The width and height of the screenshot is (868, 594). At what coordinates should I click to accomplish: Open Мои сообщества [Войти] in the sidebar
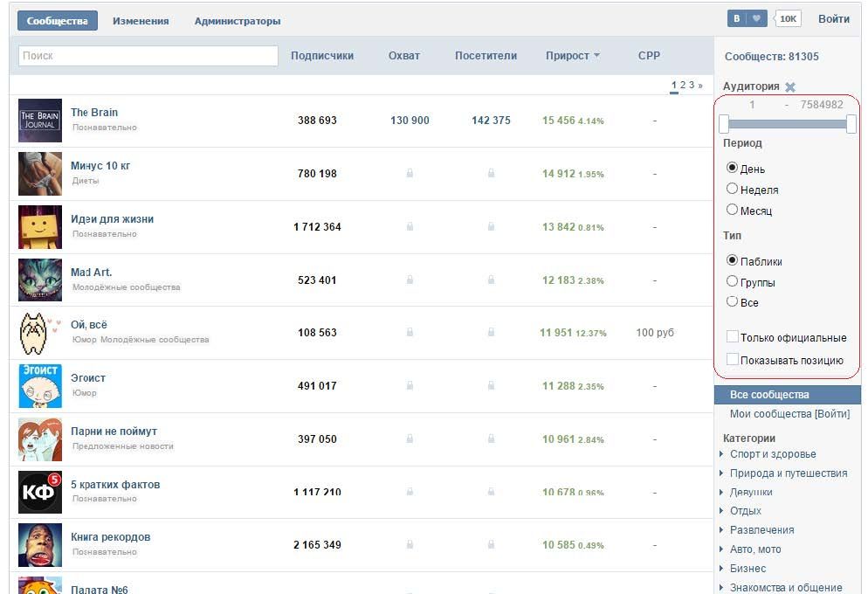[789, 413]
